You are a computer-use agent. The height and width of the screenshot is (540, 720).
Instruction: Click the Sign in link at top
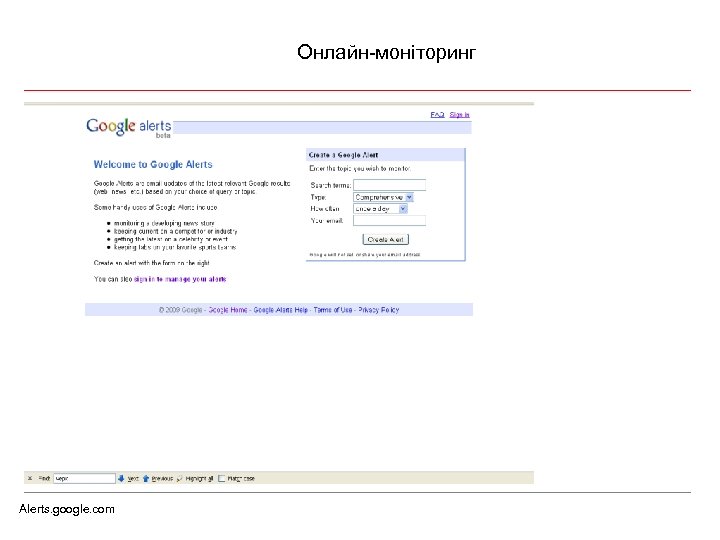click(x=459, y=114)
